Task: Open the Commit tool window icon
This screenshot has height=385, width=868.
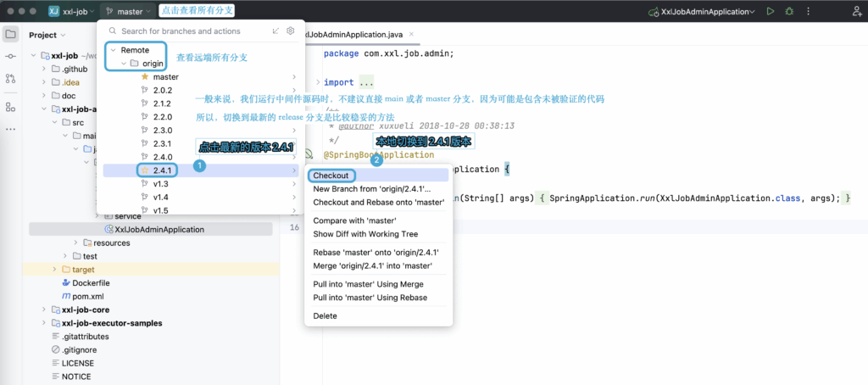Action: pyautogui.click(x=10, y=56)
